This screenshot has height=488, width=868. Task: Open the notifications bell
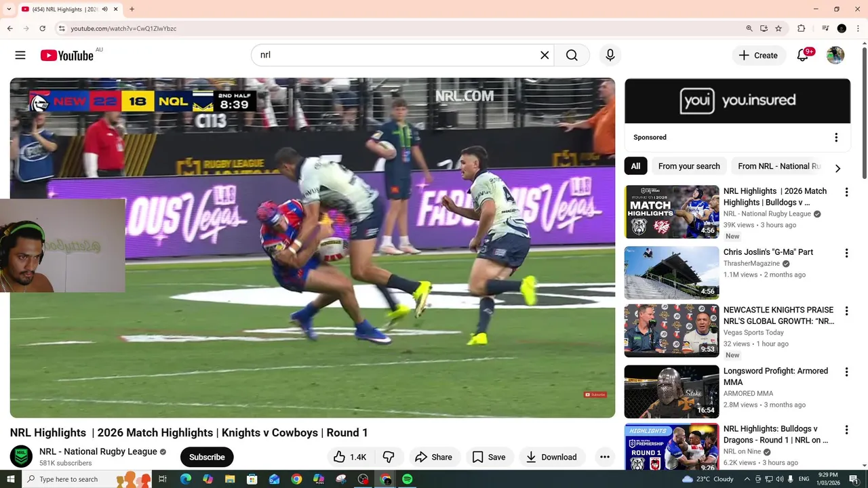coord(803,56)
